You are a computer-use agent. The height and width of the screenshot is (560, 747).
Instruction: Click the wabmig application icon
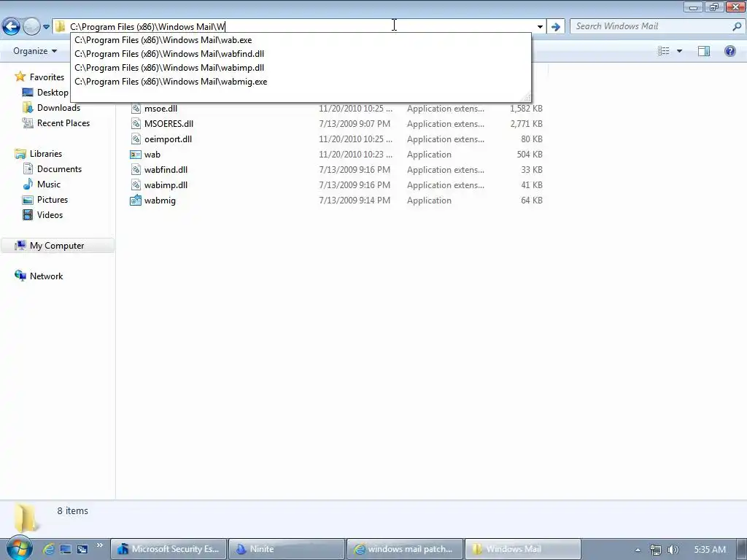[x=136, y=200]
